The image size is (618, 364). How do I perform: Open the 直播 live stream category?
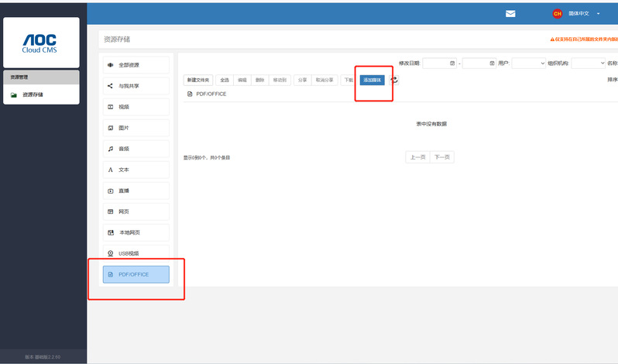(136, 191)
